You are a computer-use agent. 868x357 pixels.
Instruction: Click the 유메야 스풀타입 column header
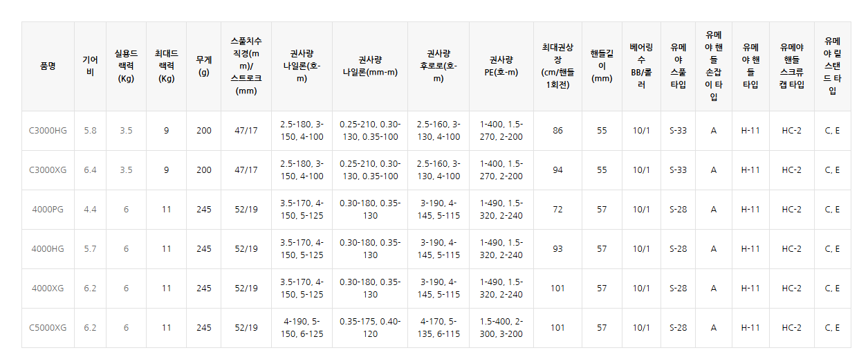click(x=678, y=66)
